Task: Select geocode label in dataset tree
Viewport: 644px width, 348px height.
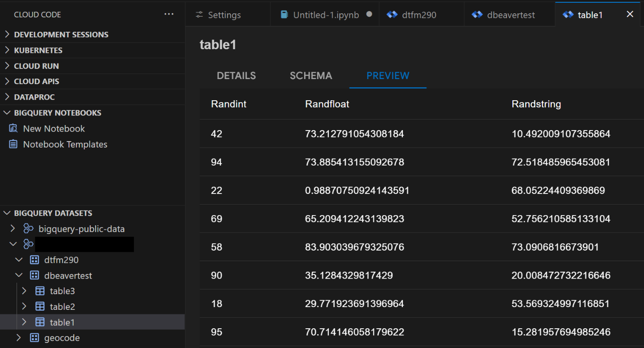Action: pos(62,338)
